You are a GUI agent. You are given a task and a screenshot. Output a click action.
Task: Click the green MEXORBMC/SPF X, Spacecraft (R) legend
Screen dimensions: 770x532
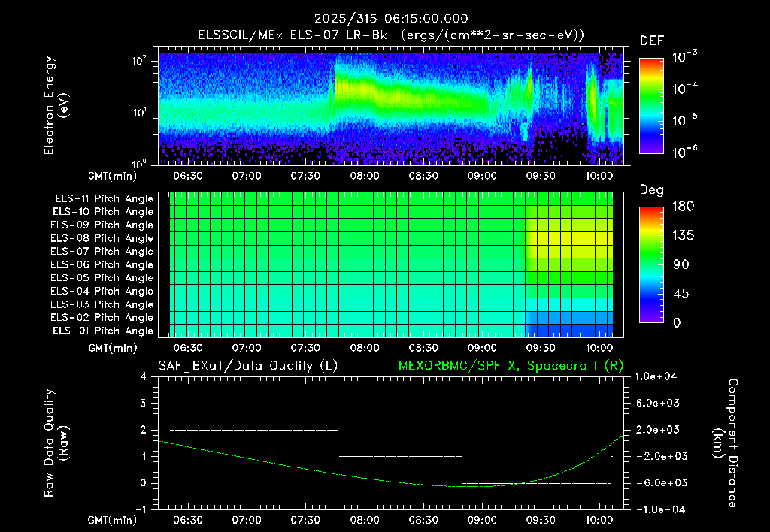click(x=511, y=366)
